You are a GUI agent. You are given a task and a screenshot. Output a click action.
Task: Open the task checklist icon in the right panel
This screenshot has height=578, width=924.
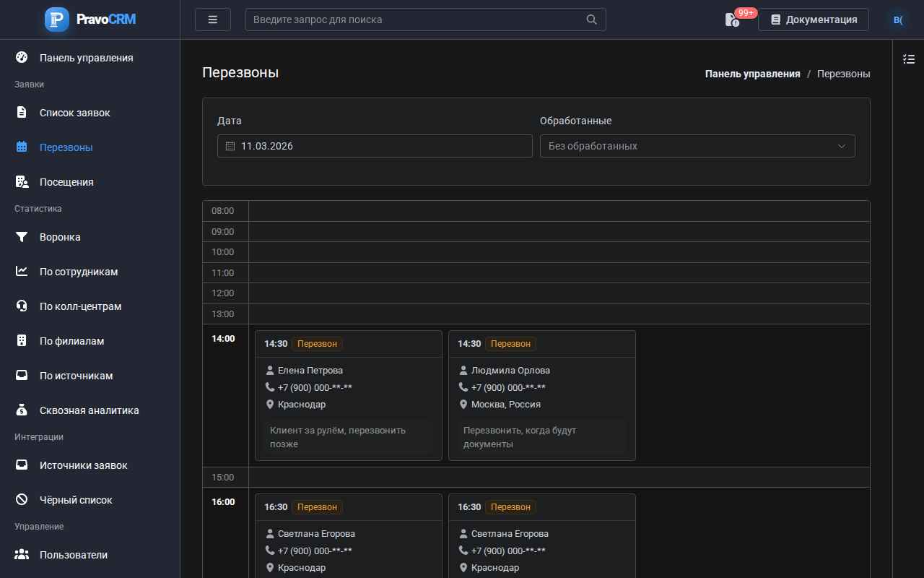(x=909, y=59)
